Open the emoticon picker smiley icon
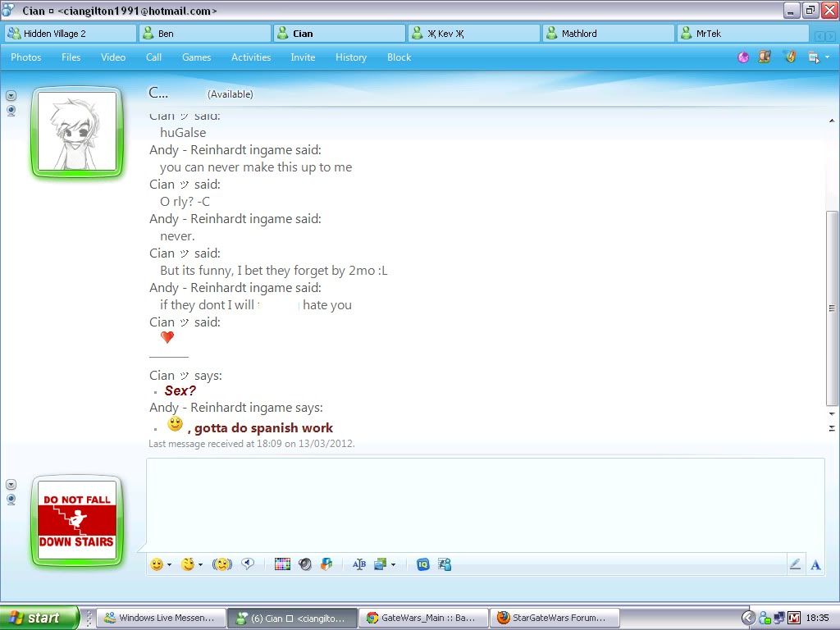This screenshot has height=630, width=840. (x=156, y=564)
